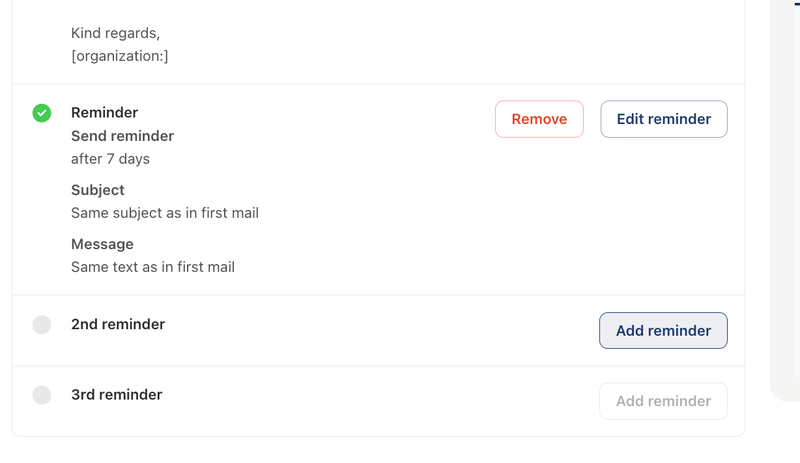
Task: Click the Send reminder label
Action: point(122,136)
